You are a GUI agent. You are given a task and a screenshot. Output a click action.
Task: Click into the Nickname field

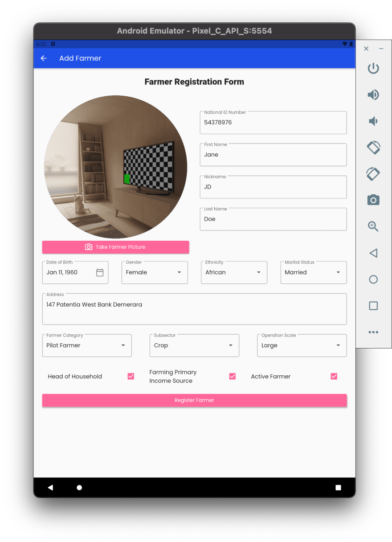tap(274, 187)
